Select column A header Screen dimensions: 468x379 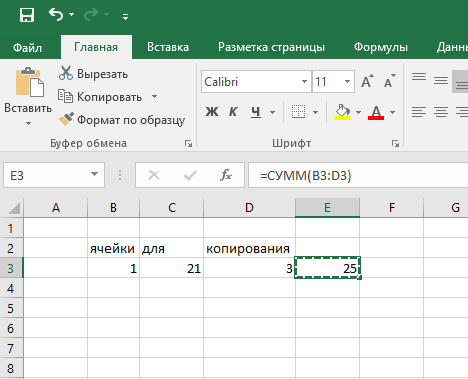click(x=56, y=208)
